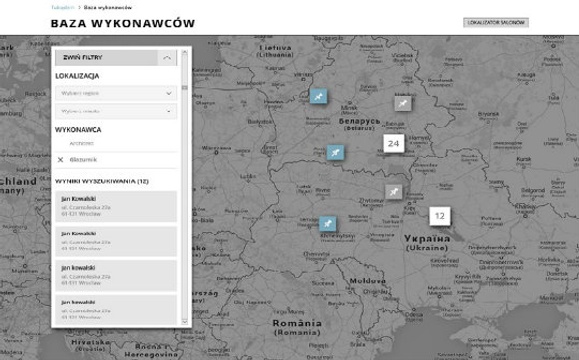
Task: Toggle the Architekt contractor checkbox
Action: click(116, 143)
